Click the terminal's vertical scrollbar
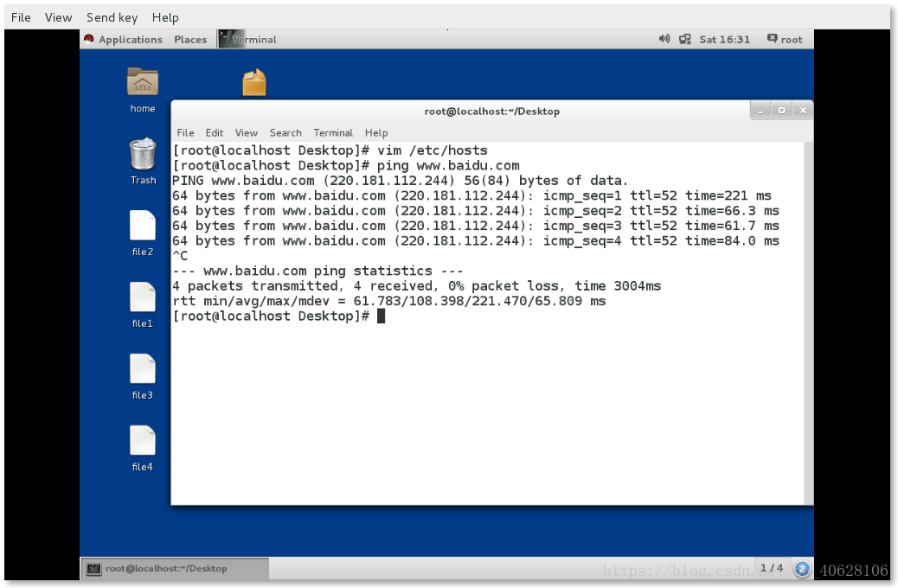 808,323
